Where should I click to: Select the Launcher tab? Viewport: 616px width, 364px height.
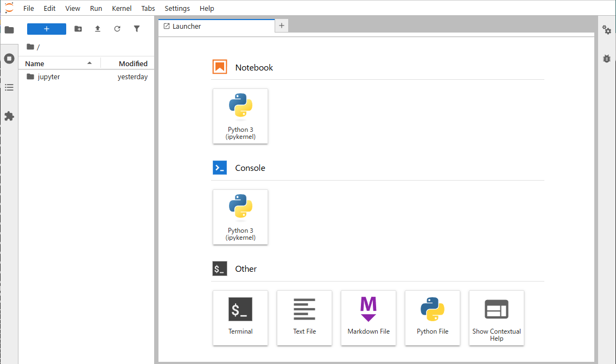pyautogui.click(x=217, y=26)
